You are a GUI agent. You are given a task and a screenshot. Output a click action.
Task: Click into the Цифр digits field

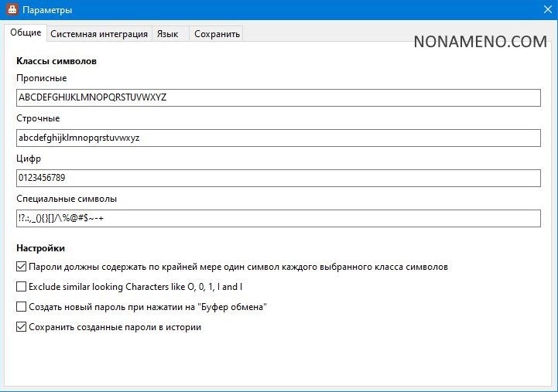(278, 178)
